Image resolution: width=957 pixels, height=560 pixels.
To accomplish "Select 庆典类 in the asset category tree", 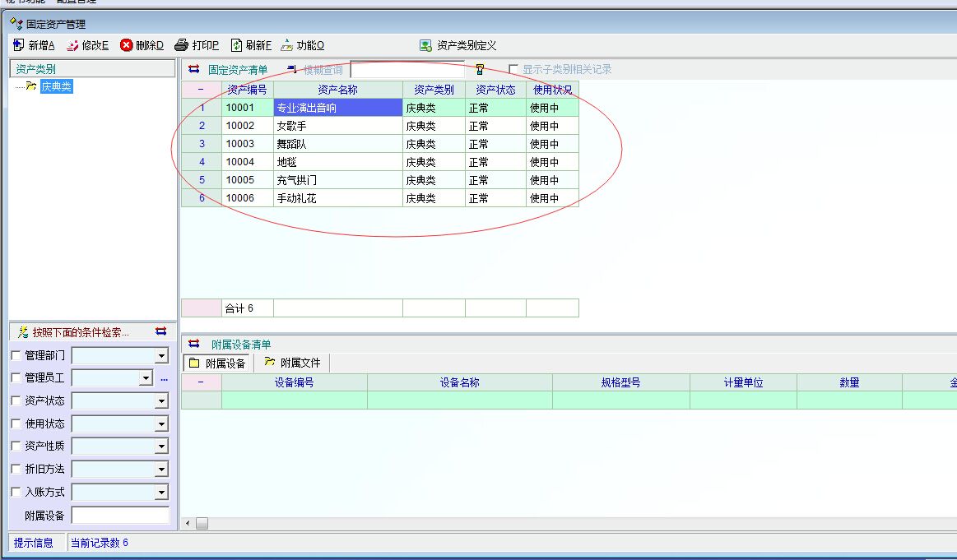I will pyautogui.click(x=57, y=86).
